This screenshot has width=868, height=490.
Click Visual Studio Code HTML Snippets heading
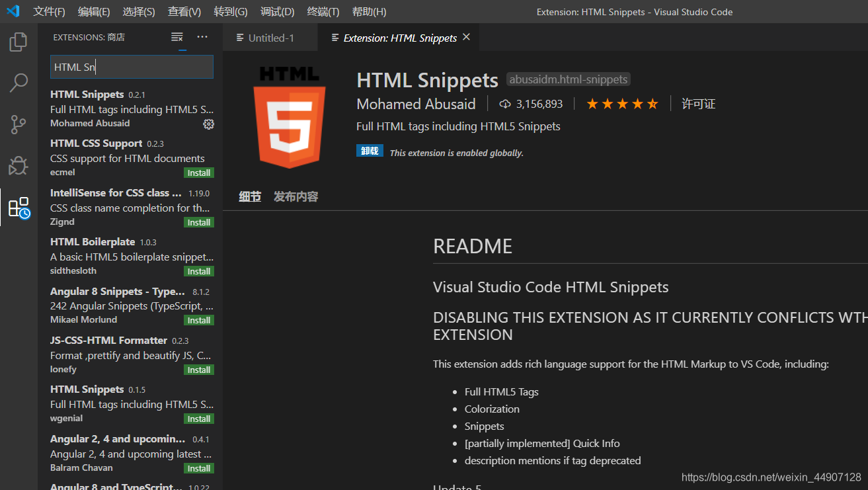coord(551,287)
